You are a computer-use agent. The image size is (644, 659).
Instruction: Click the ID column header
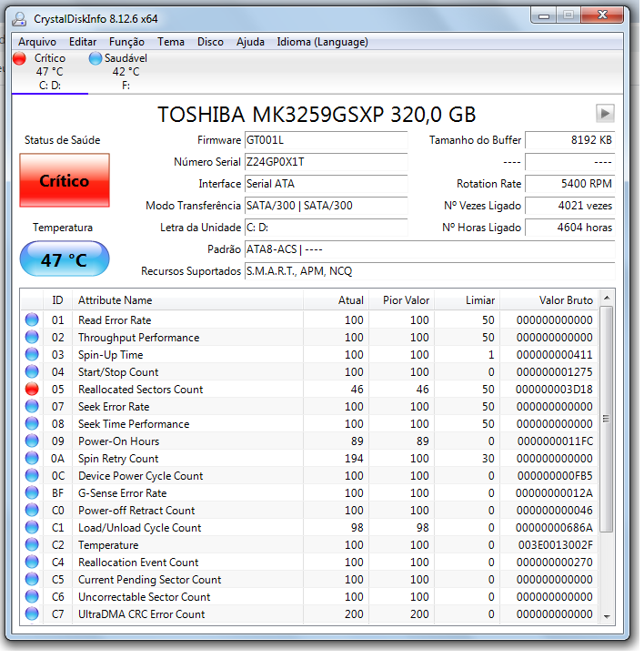point(58,302)
